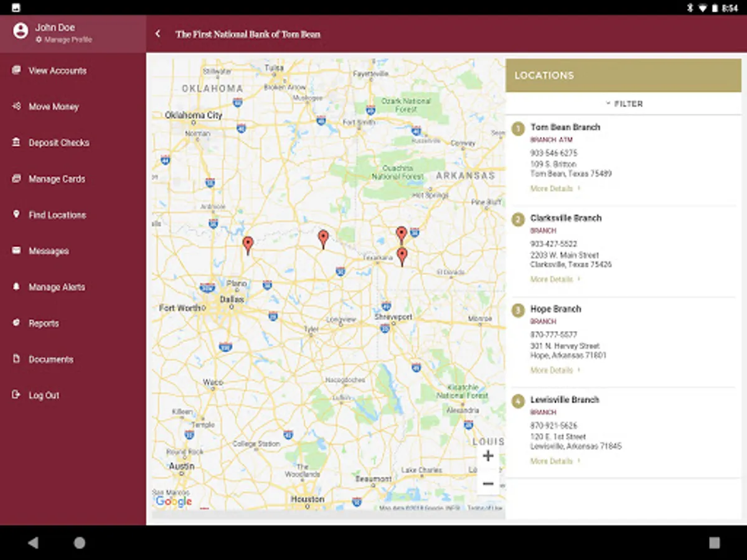Viewport: 747px width, 560px height.
Task: Click the Manage Alerts bell icon
Action: click(x=16, y=287)
